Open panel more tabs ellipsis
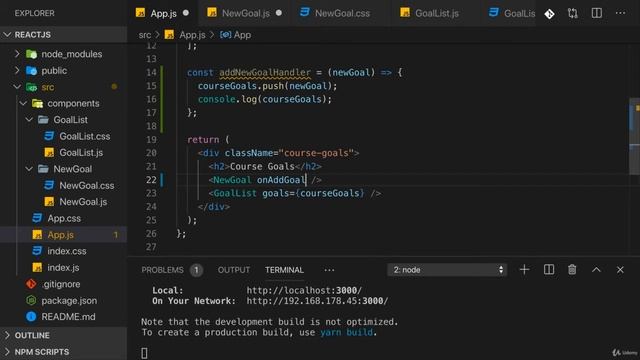 click(329, 270)
